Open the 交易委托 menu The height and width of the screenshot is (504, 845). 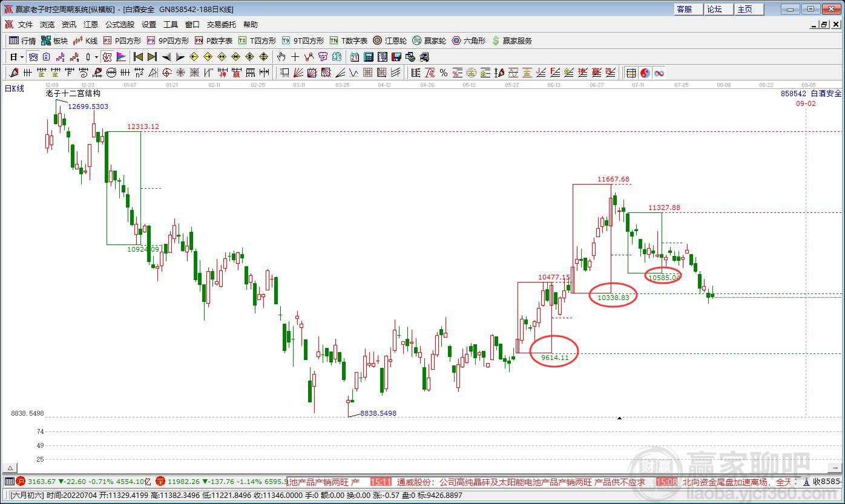click(x=222, y=25)
